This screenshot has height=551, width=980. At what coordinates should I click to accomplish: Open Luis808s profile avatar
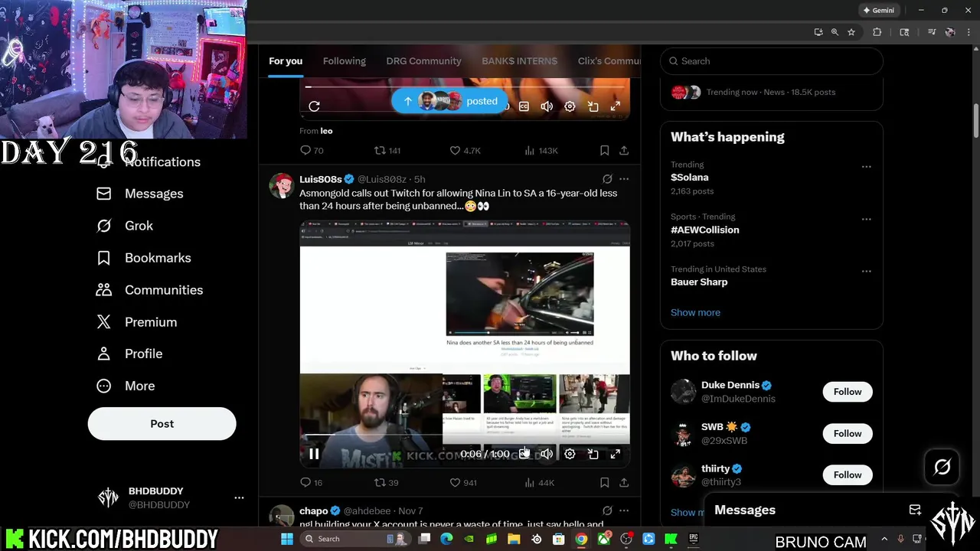pos(281,185)
